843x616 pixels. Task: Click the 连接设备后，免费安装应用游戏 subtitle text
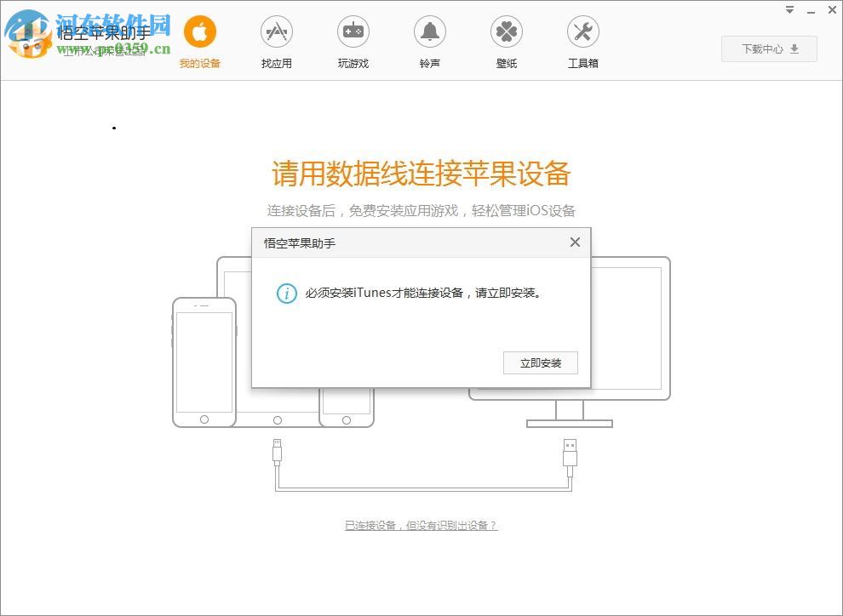coord(421,210)
